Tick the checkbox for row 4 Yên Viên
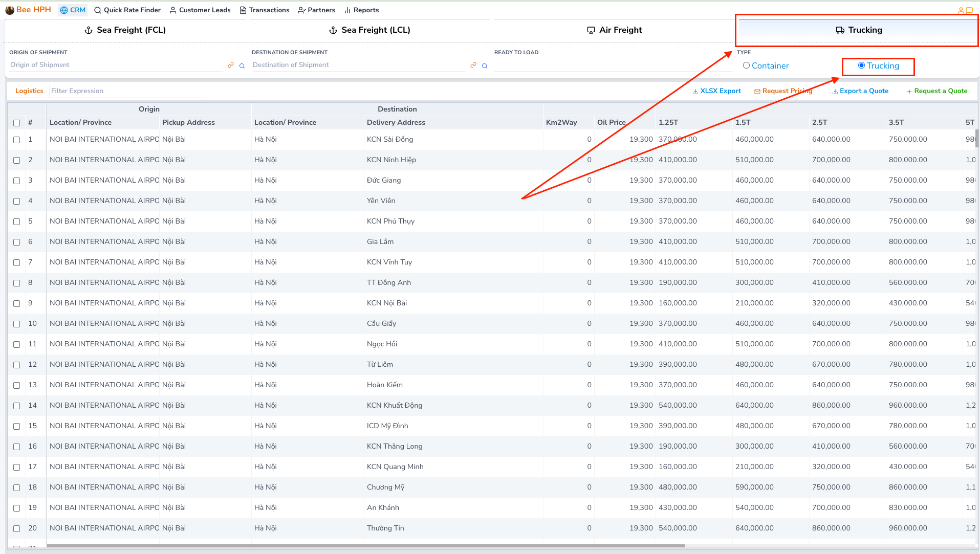 click(16, 201)
